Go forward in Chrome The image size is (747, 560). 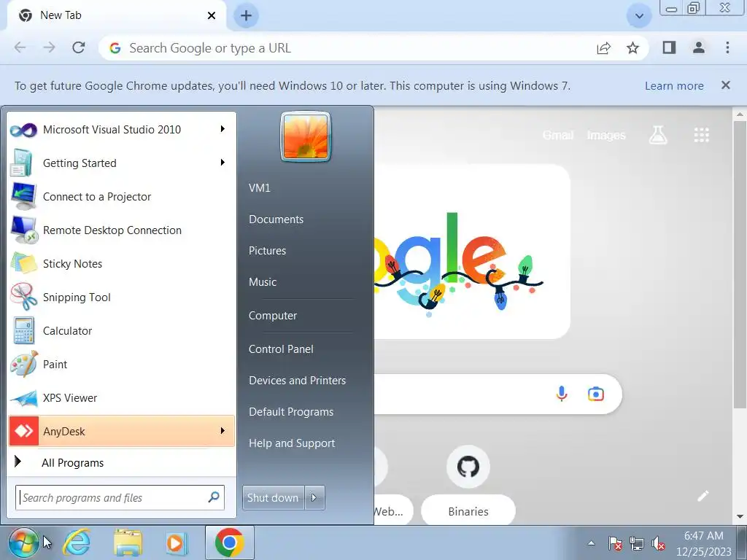coord(49,47)
